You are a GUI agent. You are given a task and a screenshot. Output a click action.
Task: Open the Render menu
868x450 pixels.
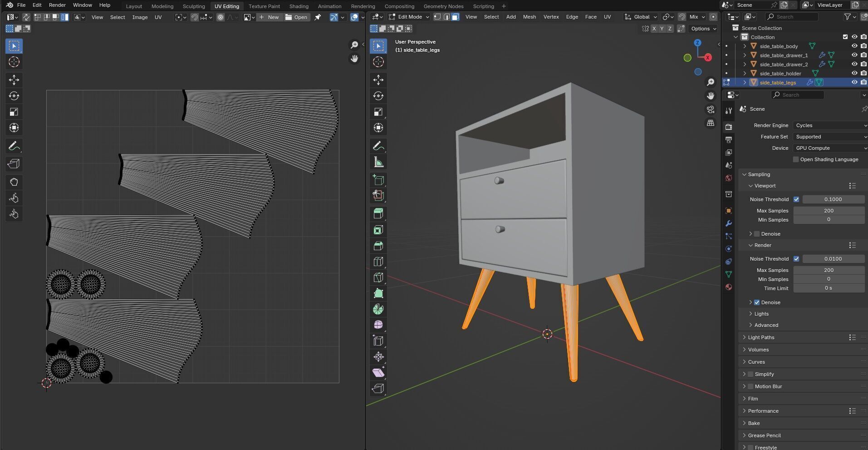tap(57, 5)
